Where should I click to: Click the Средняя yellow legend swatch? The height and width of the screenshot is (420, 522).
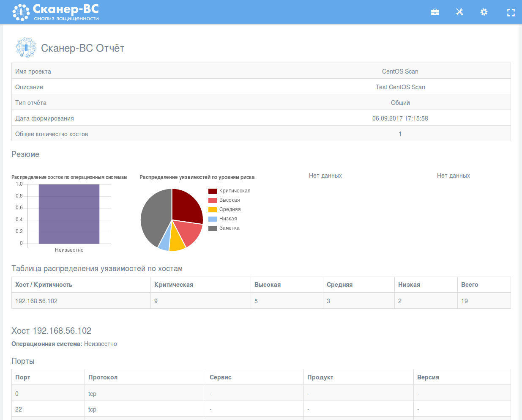tap(213, 210)
